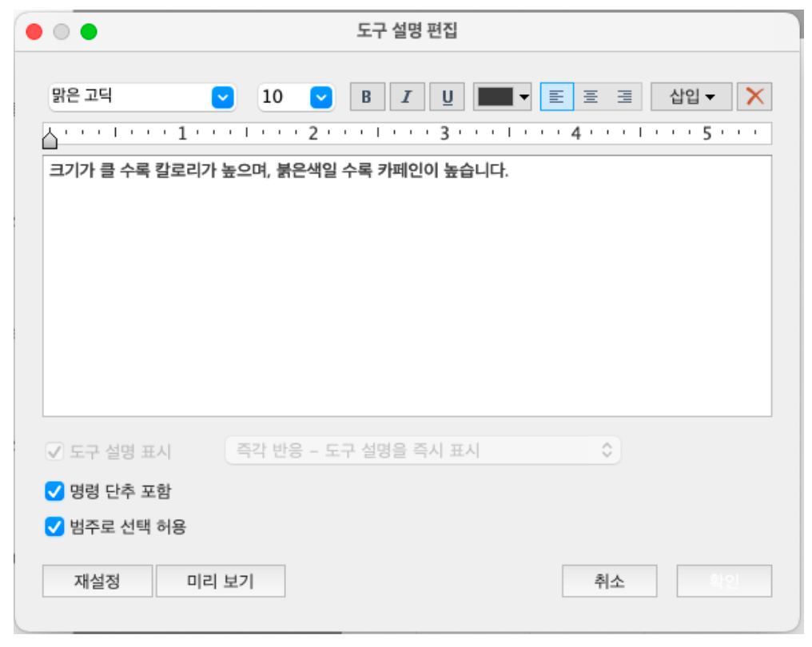This screenshot has height=647, width=812.
Task: Apply italic formatting with I button
Action: click(x=407, y=97)
